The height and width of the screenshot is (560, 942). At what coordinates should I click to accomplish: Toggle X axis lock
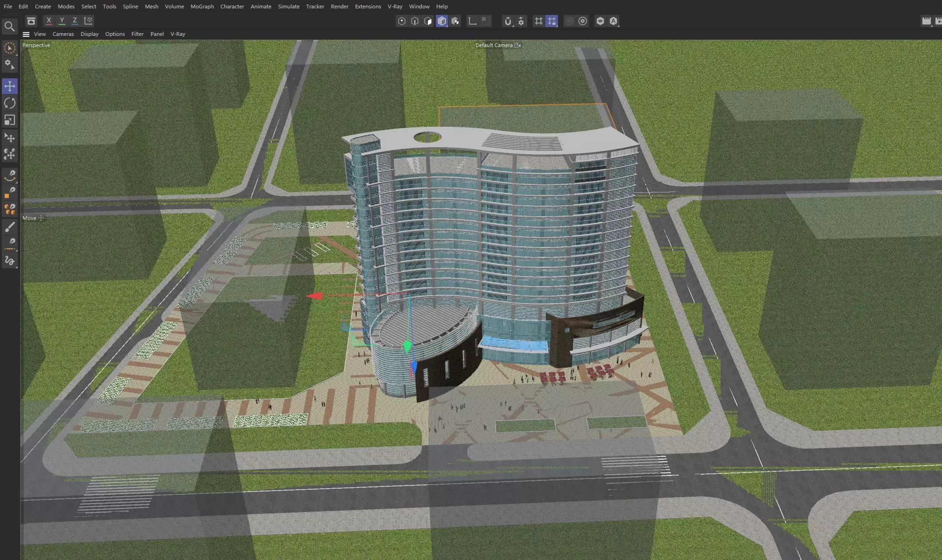click(49, 20)
